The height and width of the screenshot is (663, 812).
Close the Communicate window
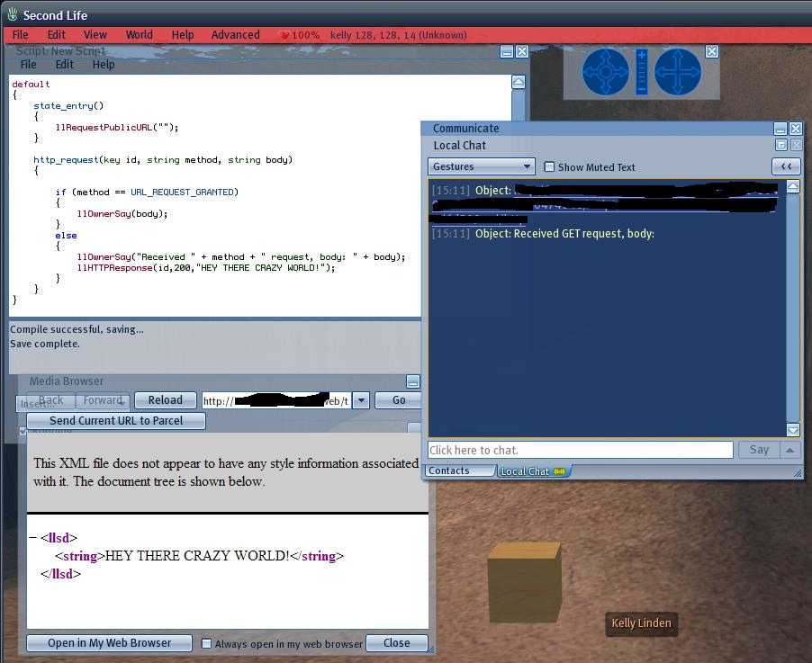point(796,129)
